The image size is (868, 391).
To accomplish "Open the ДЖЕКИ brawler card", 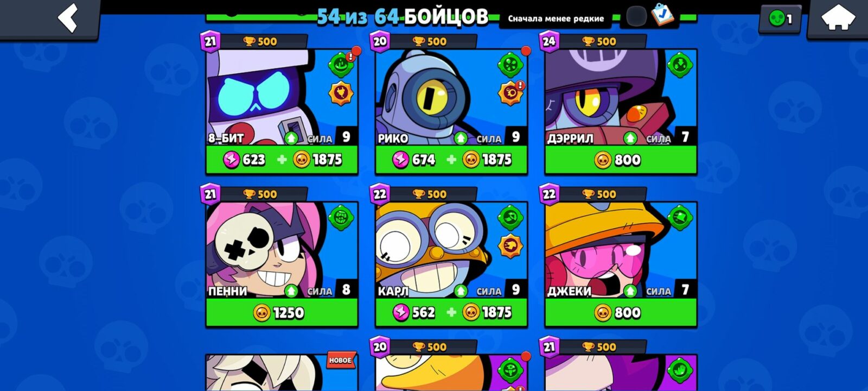I will tap(621, 250).
